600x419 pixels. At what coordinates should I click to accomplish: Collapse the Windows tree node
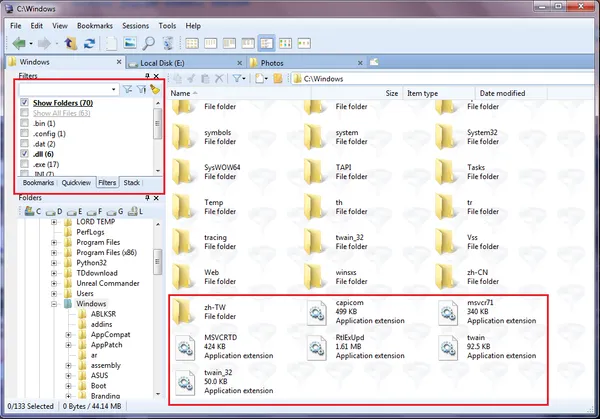[54, 304]
